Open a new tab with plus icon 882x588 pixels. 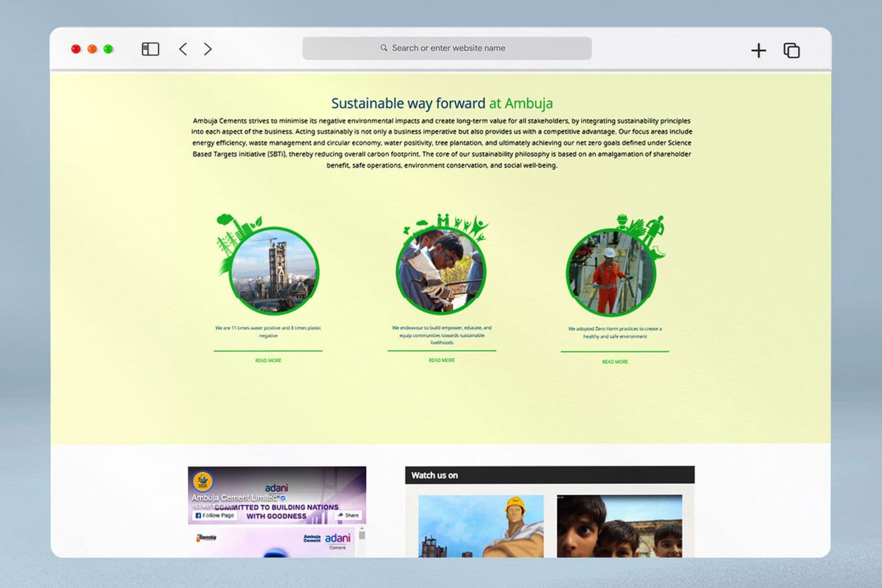point(759,50)
